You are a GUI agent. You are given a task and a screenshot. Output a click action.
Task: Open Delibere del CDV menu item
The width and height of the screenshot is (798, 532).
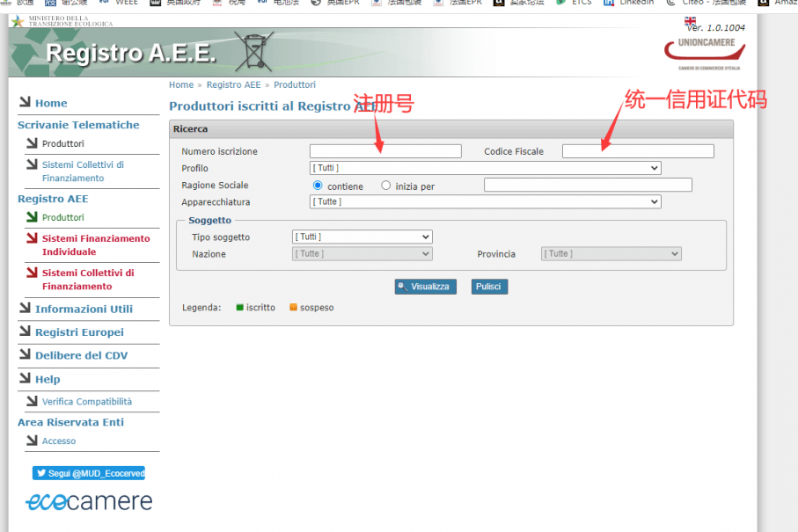coord(81,355)
